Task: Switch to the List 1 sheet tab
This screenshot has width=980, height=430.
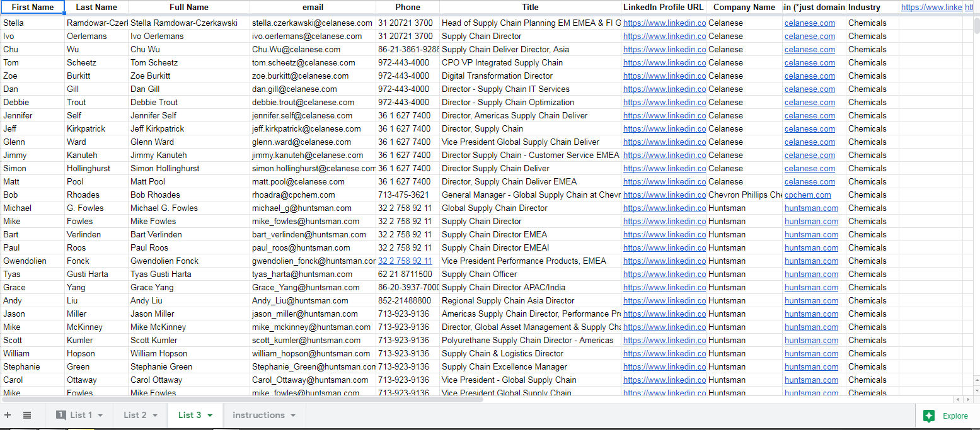Action: (x=81, y=415)
